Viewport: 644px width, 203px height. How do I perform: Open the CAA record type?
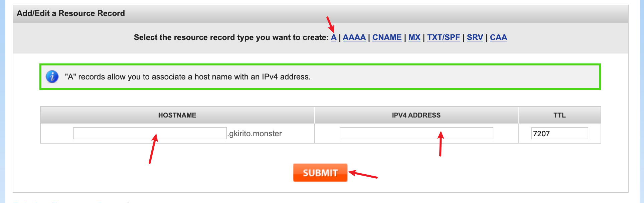498,37
